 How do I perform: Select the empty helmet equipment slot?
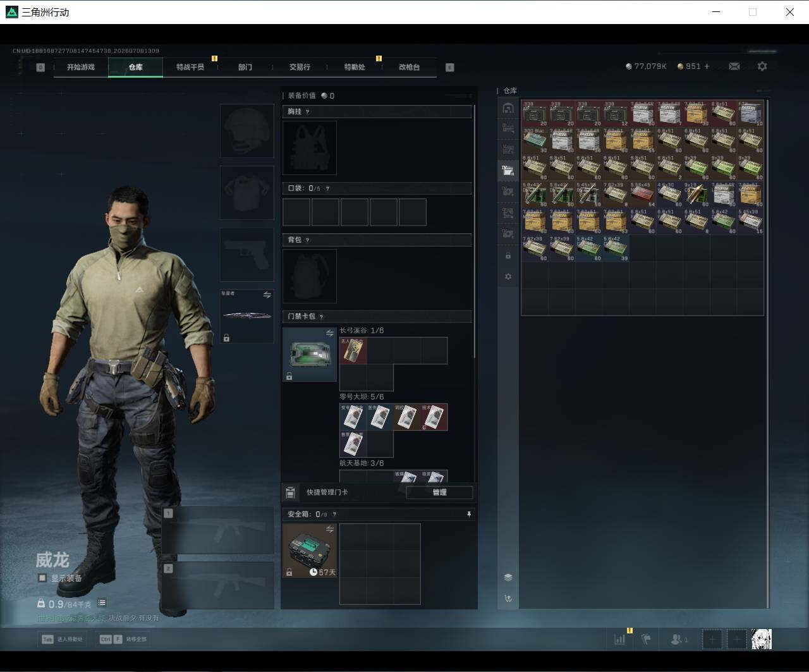click(246, 131)
